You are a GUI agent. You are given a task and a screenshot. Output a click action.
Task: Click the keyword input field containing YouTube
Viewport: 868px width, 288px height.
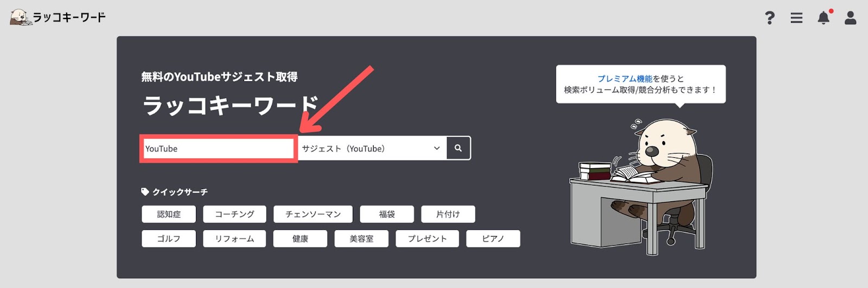click(219, 149)
